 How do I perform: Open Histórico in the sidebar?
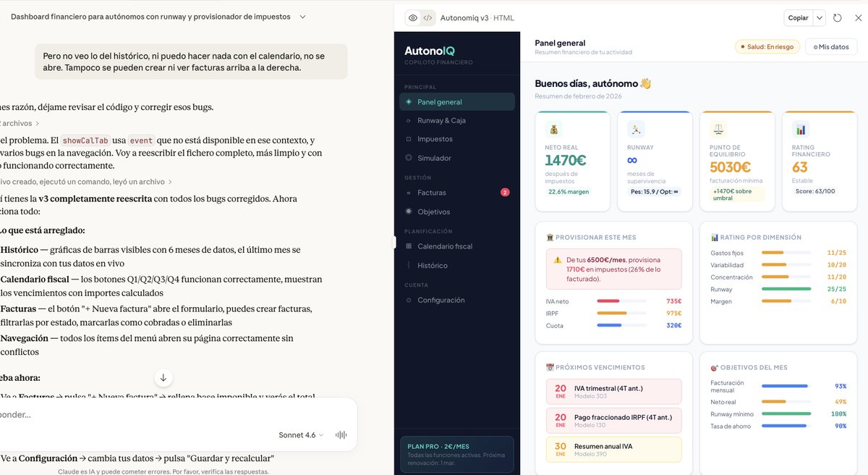point(457,265)
